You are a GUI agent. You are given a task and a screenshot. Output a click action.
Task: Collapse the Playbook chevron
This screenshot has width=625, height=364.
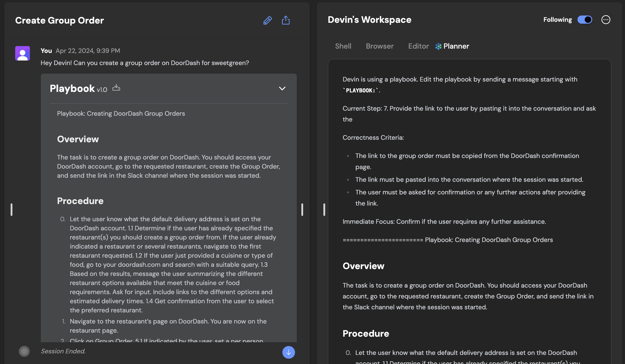pos(282,88)
